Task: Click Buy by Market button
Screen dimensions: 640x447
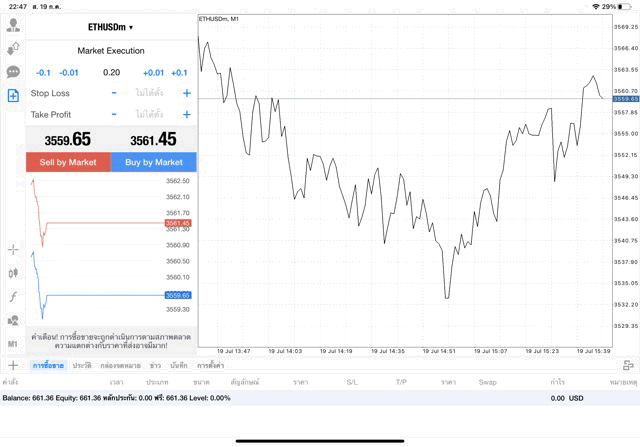Action: [x=154, y=162]
